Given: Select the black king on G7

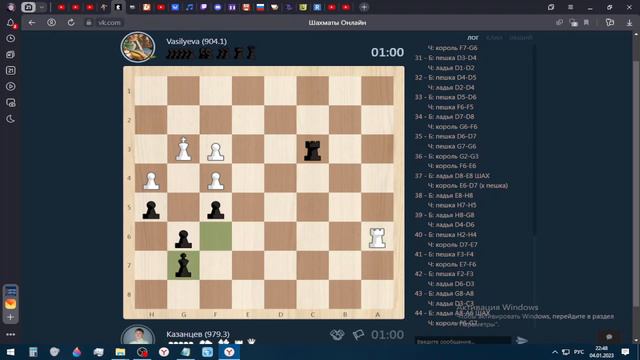Looking at the screenshot, I should tap(183, 265).
